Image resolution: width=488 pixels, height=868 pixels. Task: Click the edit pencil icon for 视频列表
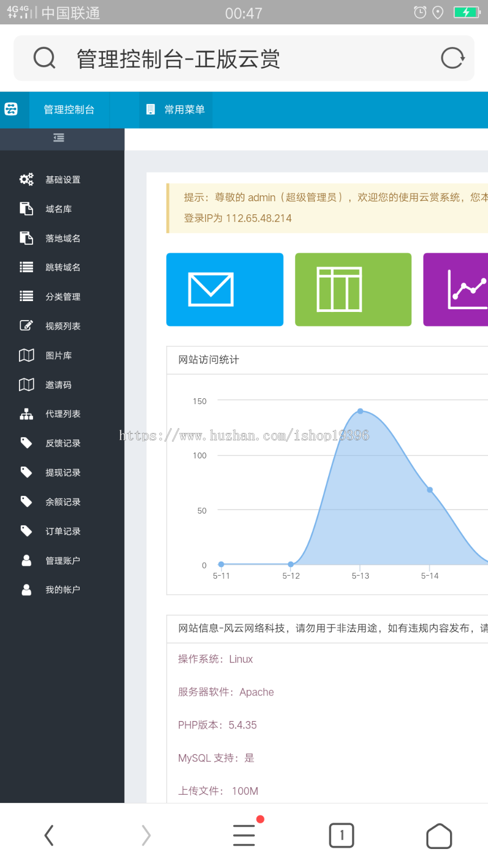(x=27, y=325)
